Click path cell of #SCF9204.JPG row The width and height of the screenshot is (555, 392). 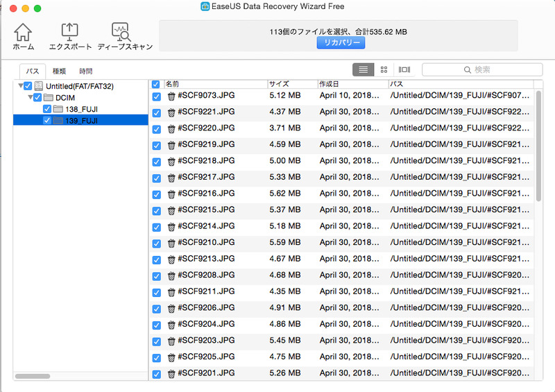[460, 324]
